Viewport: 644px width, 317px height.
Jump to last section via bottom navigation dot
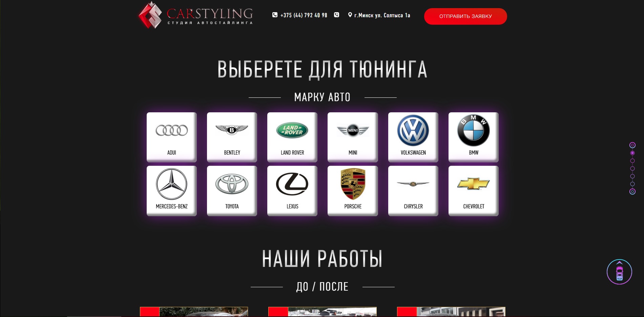click(x=632, y=191)
